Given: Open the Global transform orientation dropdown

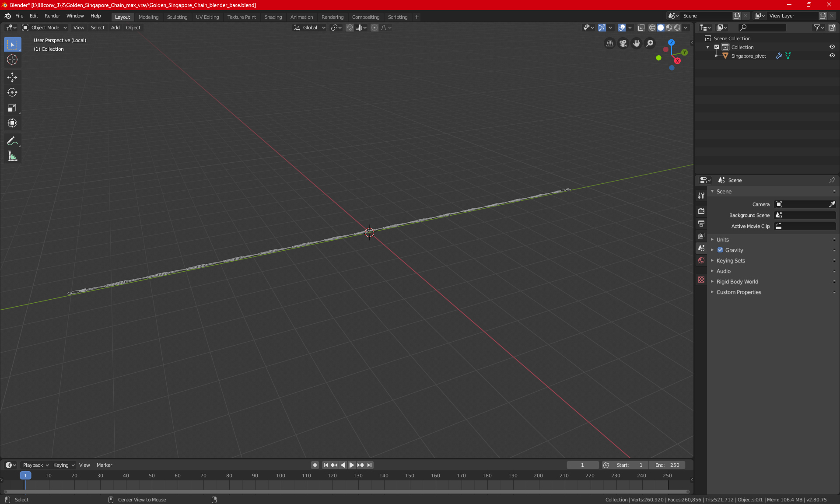Looking at the screenshot, I should pyautogui.click(x=310, y=28).
